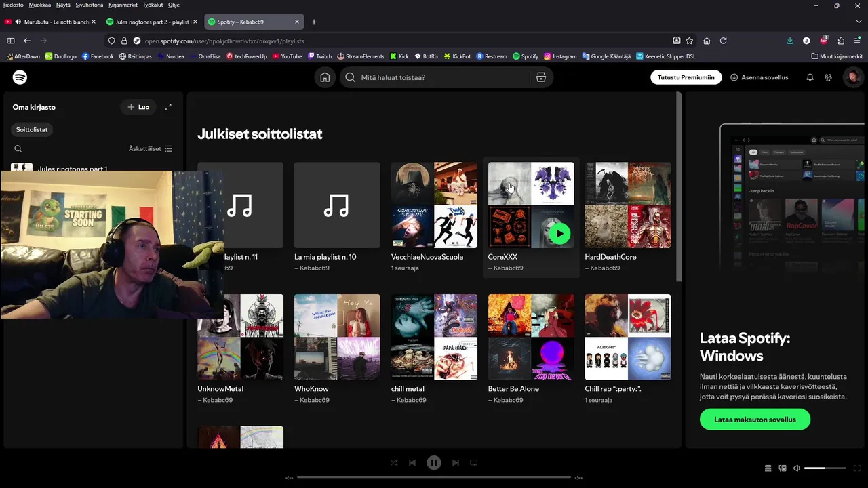Go back using the browser back arrow
Image resolution: width=868 pixels, height=488 pixels.
(x=27, y=41)
